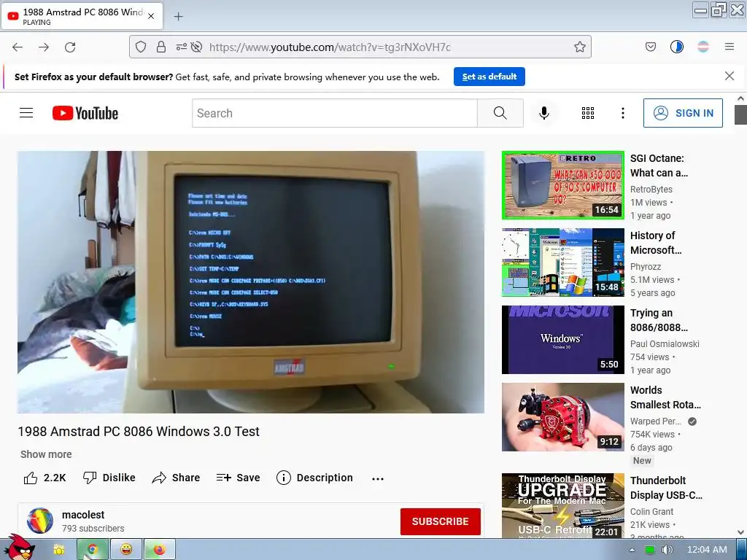Click the page URL in address bar
Viewport: 747px width, 560px height.
point(330,47)
